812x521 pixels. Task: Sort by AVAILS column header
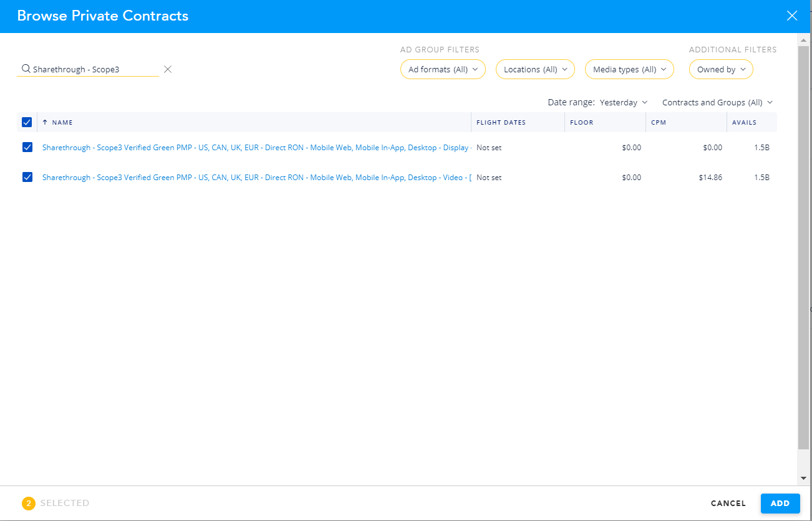point(744,123)
